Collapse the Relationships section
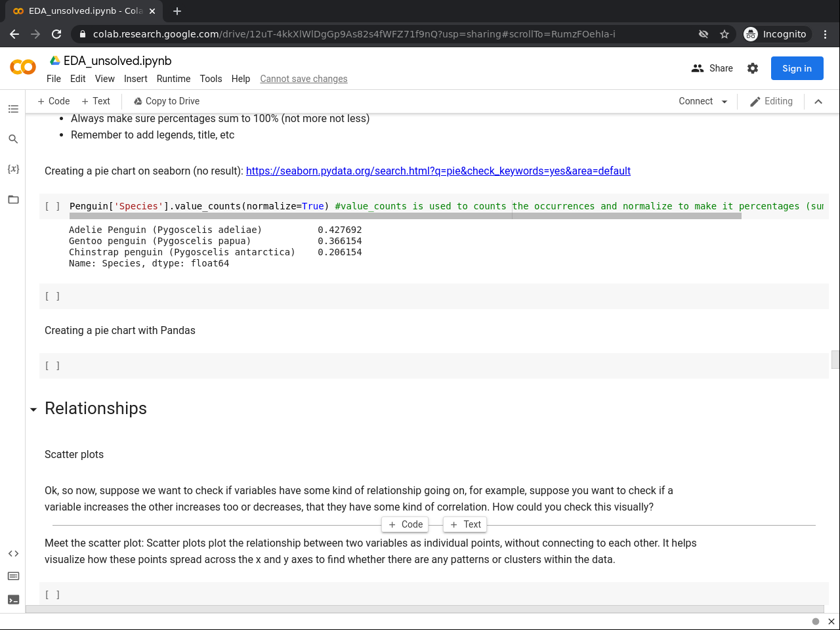Screen dimensions: 840x630 point(33,409)
